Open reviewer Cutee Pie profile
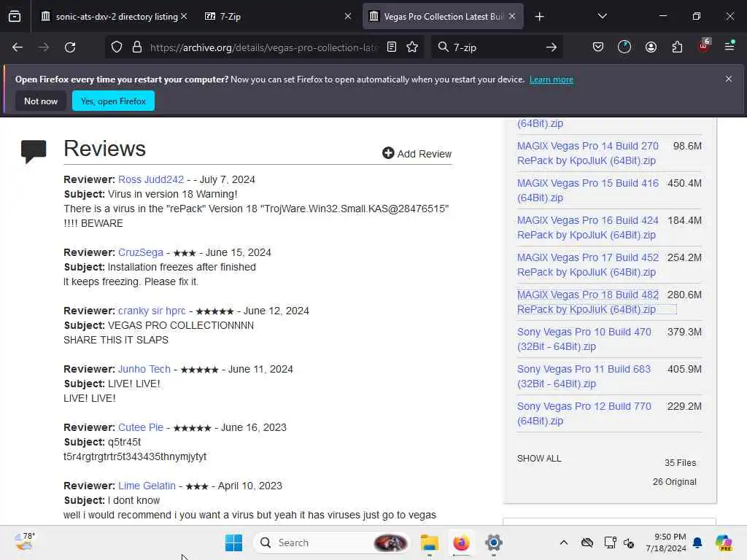The image size is (747, 560). 141,427
